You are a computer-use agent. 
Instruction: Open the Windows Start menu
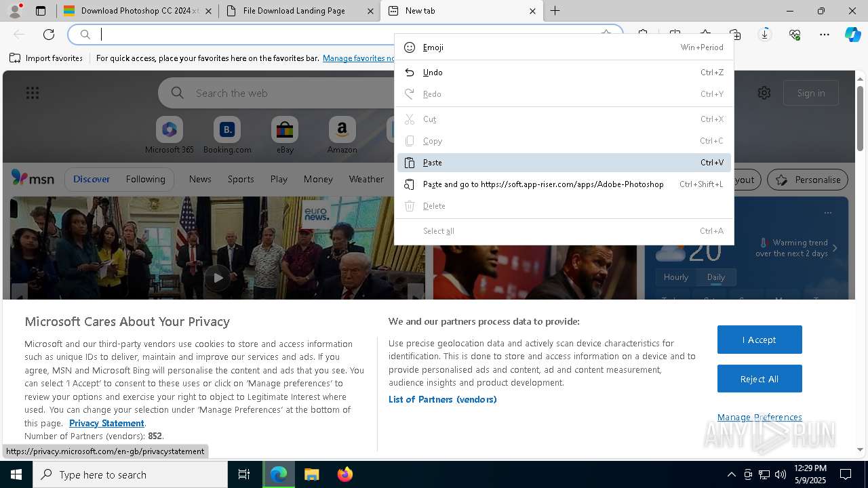[x=16, y=474]
